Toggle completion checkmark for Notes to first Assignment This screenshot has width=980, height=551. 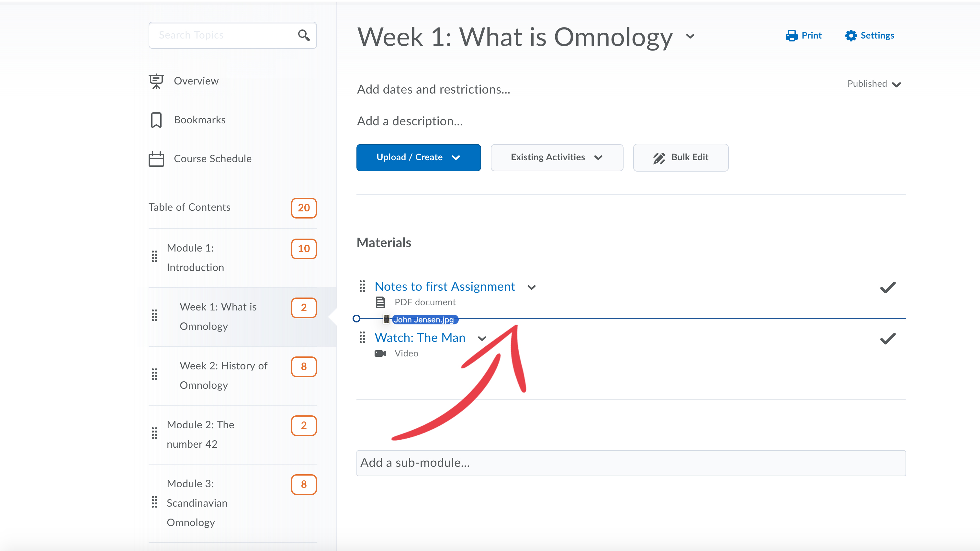pyautogui.click(x=887, y=287)
